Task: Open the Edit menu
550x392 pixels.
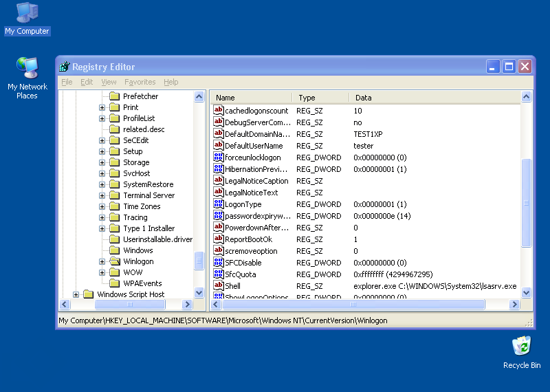Action: [x=87, y=82]
